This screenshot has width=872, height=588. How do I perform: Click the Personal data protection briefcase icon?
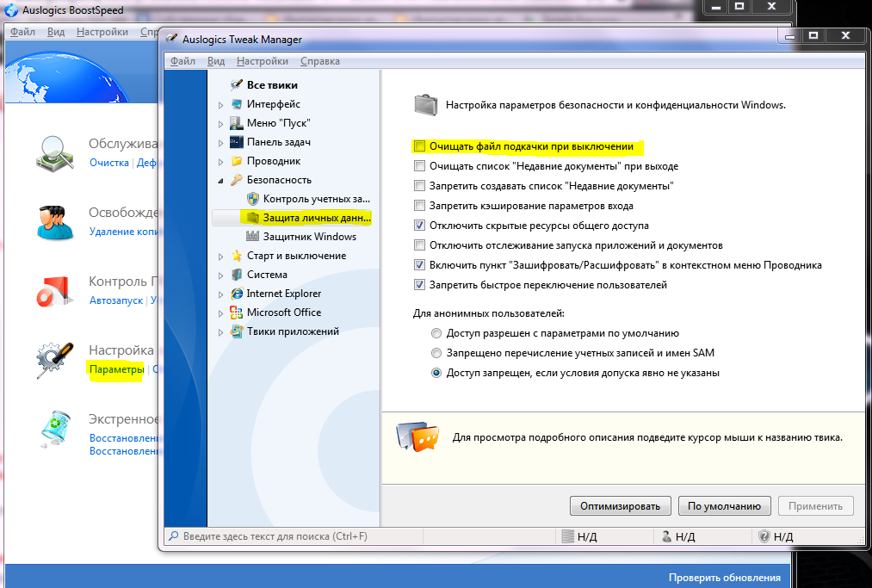253,218
